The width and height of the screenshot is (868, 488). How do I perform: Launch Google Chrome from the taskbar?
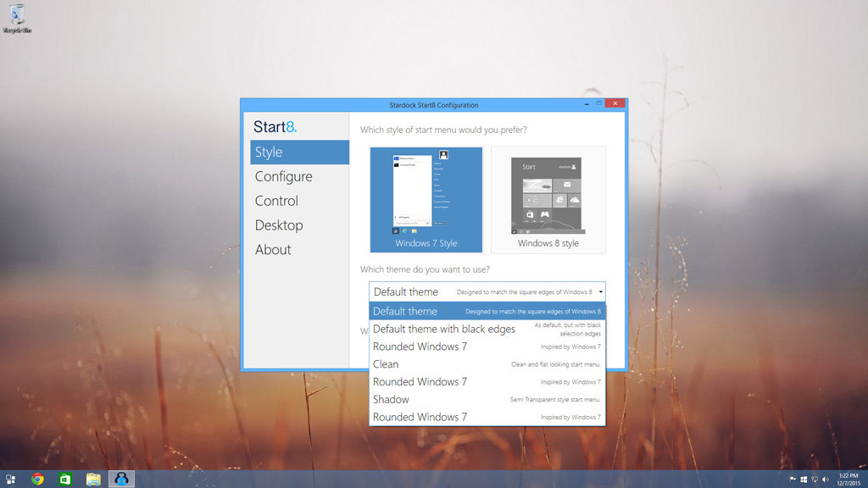coord(37,480)
